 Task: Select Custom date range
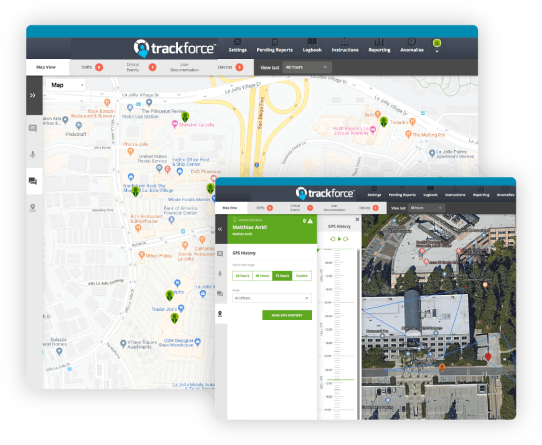302,276
